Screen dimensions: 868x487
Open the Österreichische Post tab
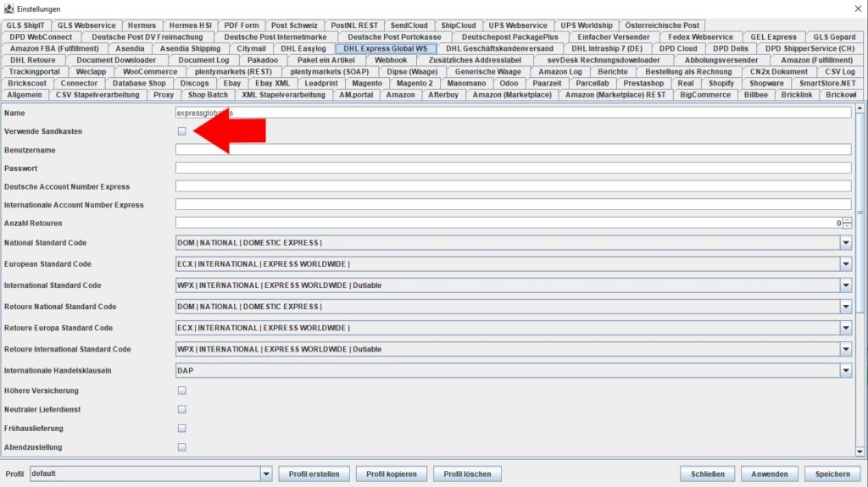pyautogui.click(x=662, y=25)
